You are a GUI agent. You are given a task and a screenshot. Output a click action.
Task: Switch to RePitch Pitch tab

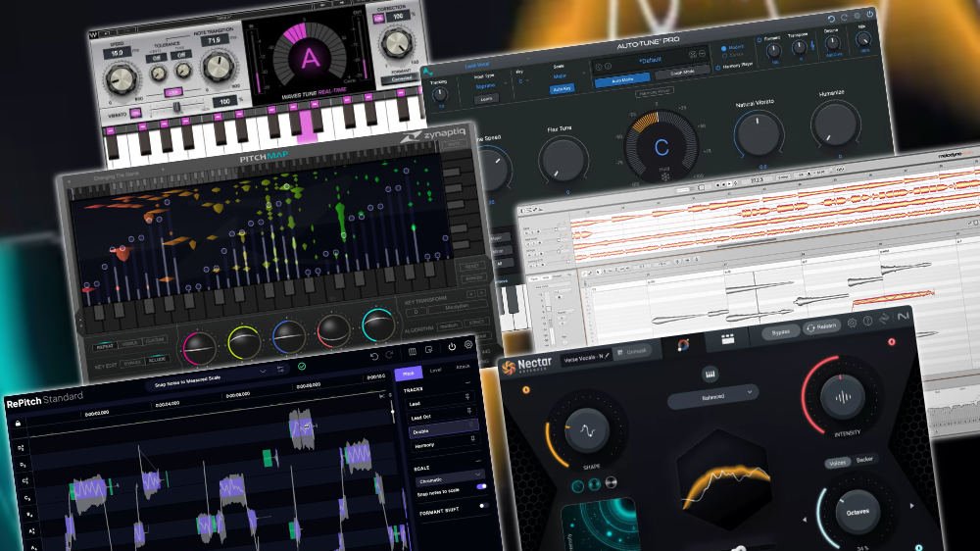pyautogui.click(x=408, y=374)
